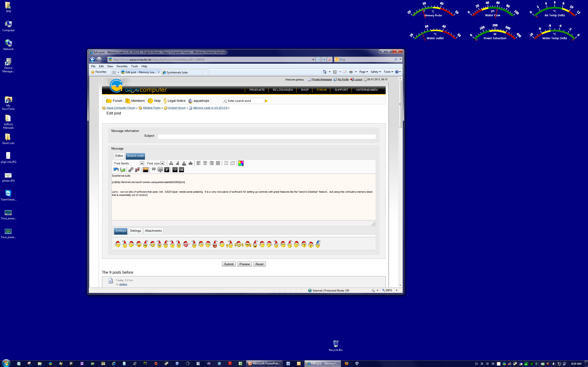Open the Private Messages link
The width and height of the screenshot is (588, 367).
pyautogui.click(x=322, y=80)
